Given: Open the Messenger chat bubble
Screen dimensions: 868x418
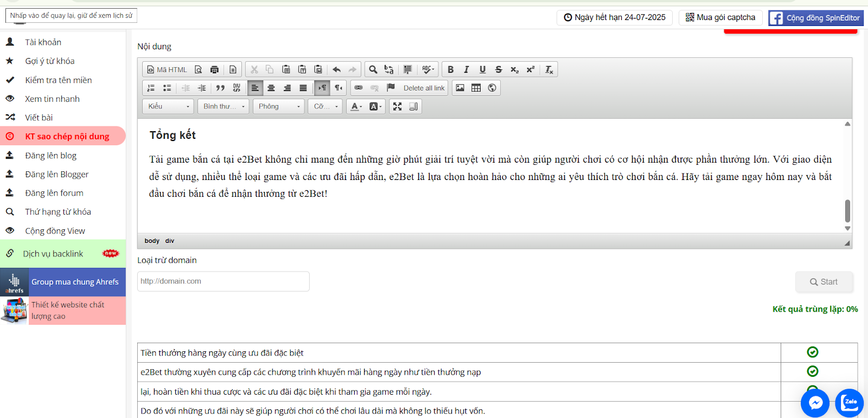Looking at the screenshot, I should tap(815, 403).
